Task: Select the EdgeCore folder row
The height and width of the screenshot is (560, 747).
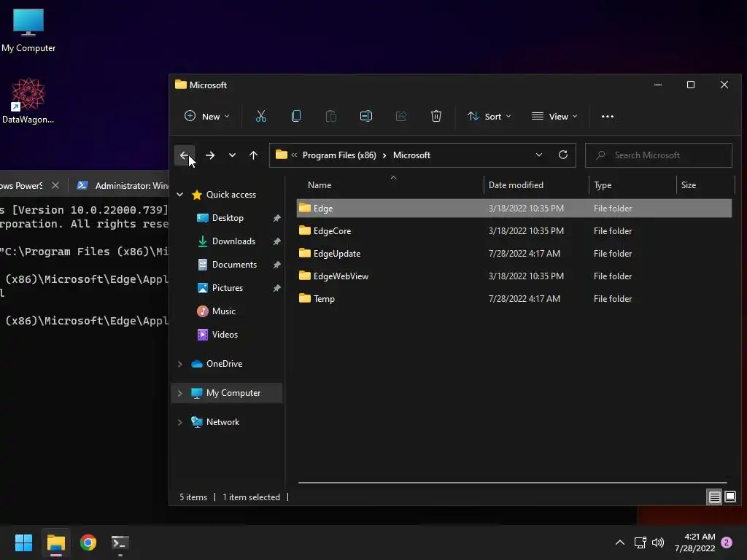Action: coord(514,231)
